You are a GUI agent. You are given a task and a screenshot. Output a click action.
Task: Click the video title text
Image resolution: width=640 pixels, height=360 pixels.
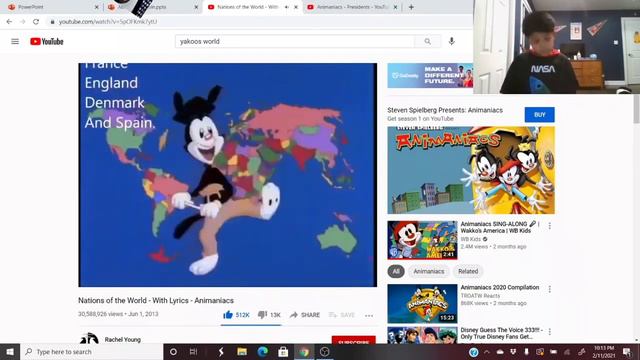click(156, 300)
